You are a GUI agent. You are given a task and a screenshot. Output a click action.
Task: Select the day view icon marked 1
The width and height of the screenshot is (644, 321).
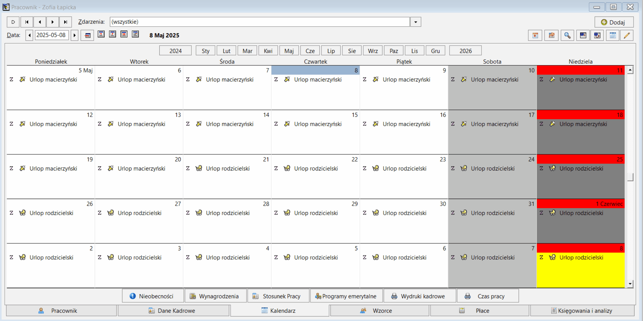(x=101, y=34)
